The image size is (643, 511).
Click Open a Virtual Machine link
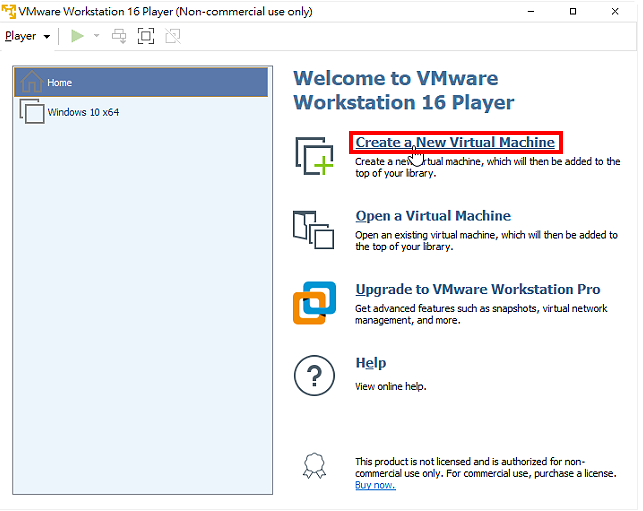coord(433,216)
